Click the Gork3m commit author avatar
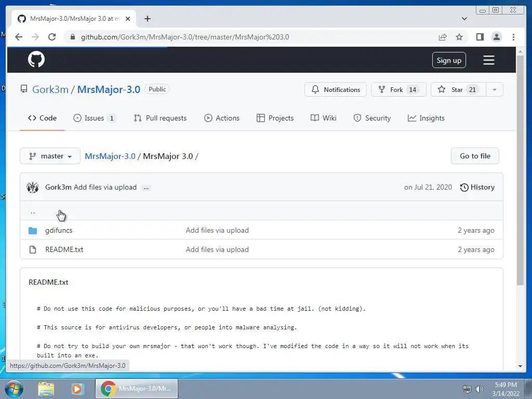 [33, 187]
